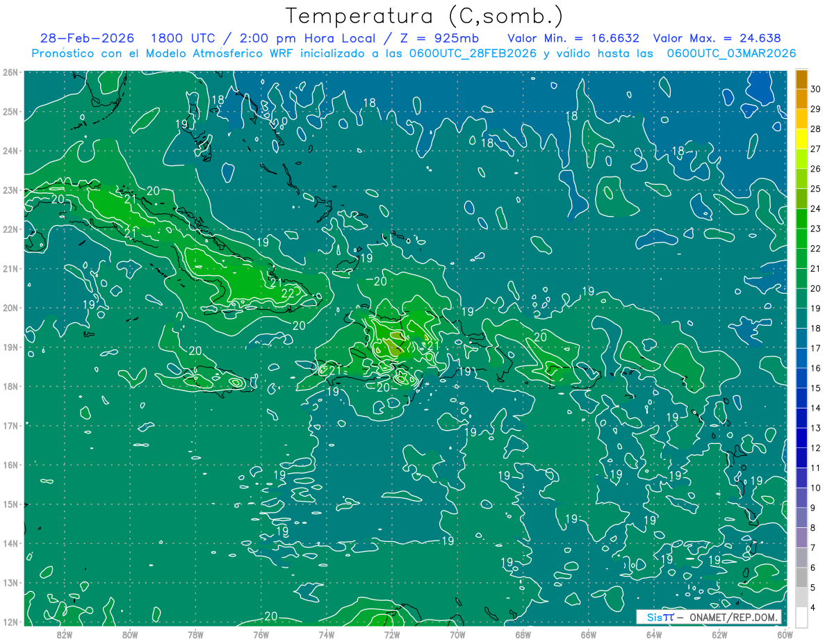
Task: Click the 'SisTT' logo text
Action: point(660,617)
